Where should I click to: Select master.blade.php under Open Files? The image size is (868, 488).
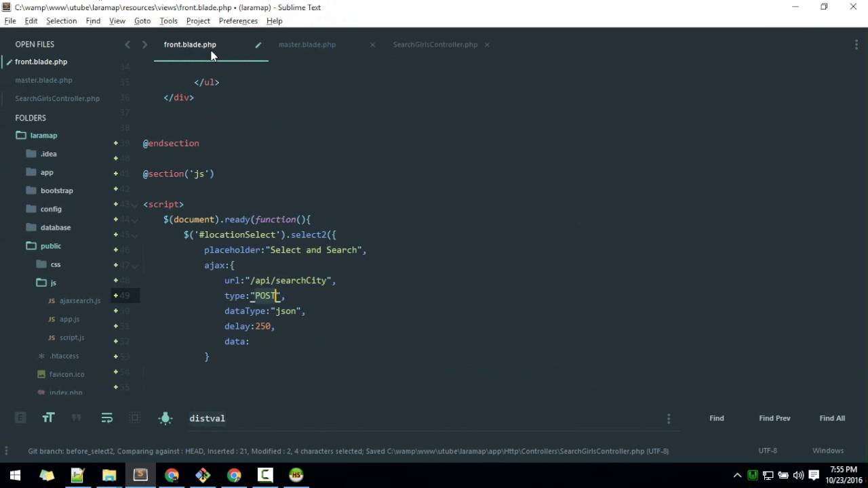(43, 80)
